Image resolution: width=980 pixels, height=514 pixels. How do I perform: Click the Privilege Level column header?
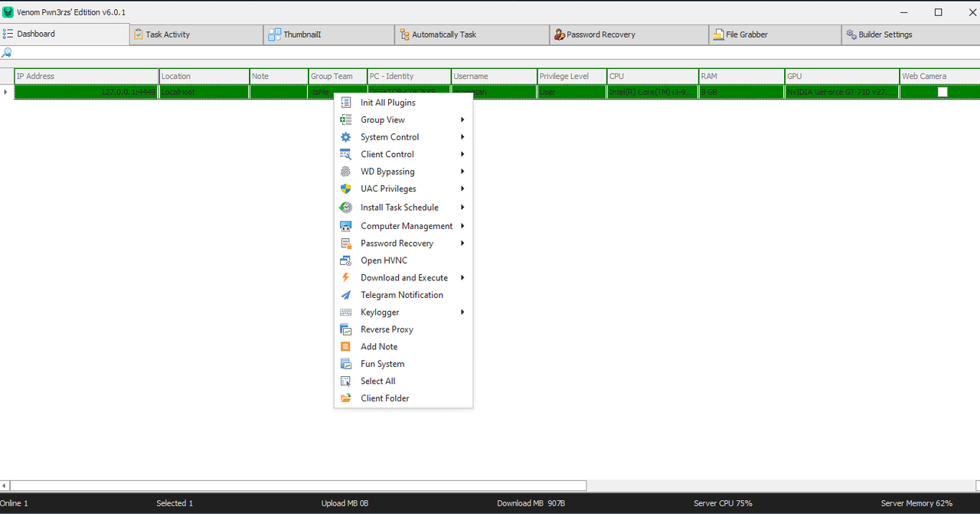coord(572,76)
